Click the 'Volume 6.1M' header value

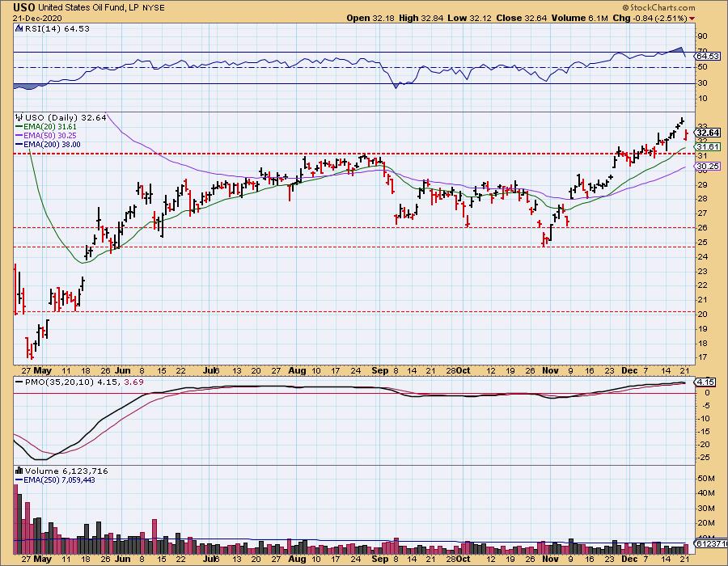pyautogui.click(x=579, y=18)
